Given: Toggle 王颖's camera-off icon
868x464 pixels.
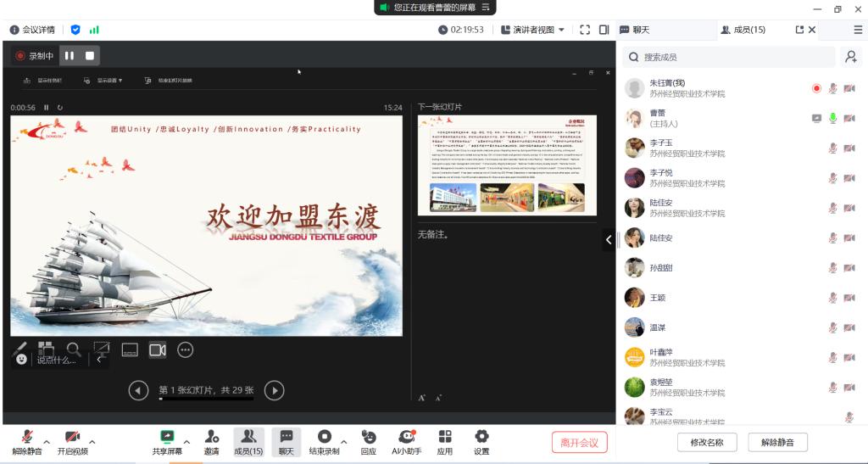Looking at the screenshot, I should coord(849,298).
